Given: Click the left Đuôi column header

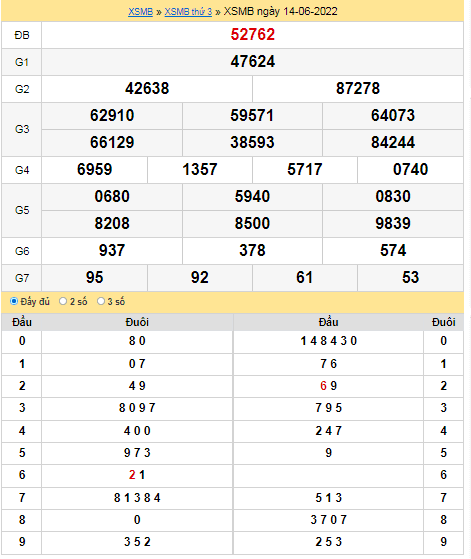Looking at the screenshot, I should (x=137, y=322).
